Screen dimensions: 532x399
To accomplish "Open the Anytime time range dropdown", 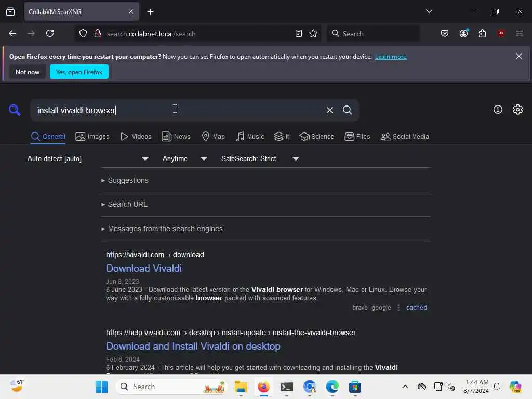I will coord(184,159).
